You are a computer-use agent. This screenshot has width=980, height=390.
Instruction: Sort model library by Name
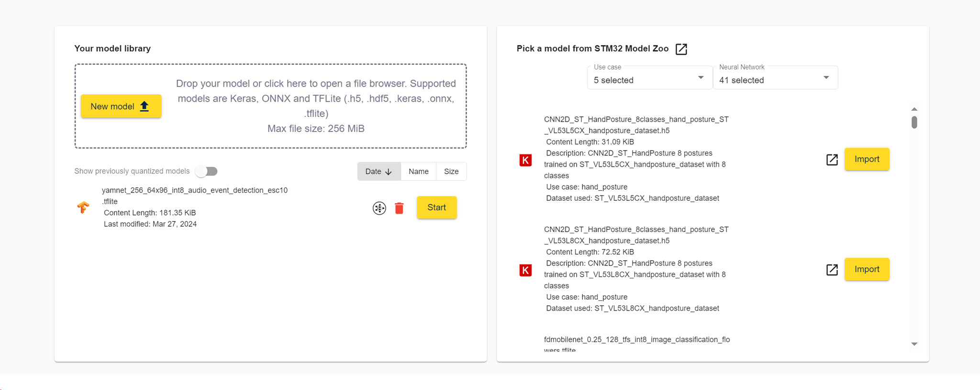click(x=418, y=172)
